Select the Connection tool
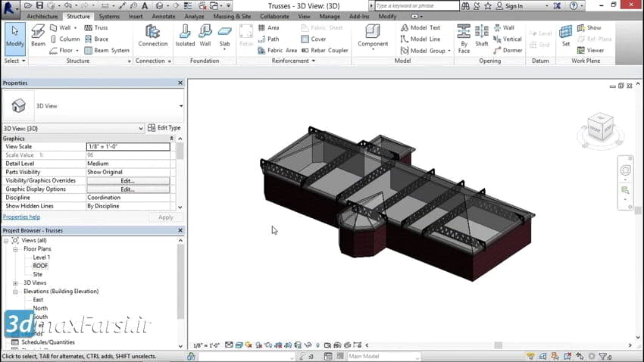Screen dimensions: 644x362 (x=153, y=36)
